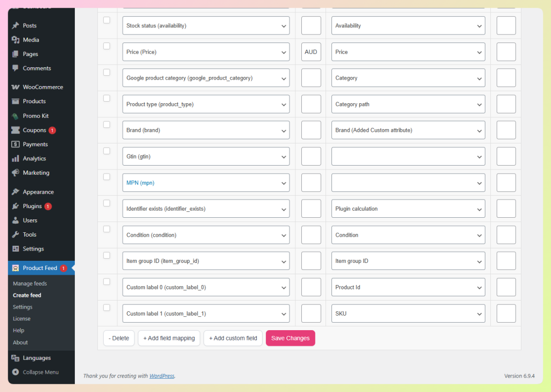The height and width of the screenshot is (392, 551).
Task: Select the Analytics chart icon
Action: [15, 158]
